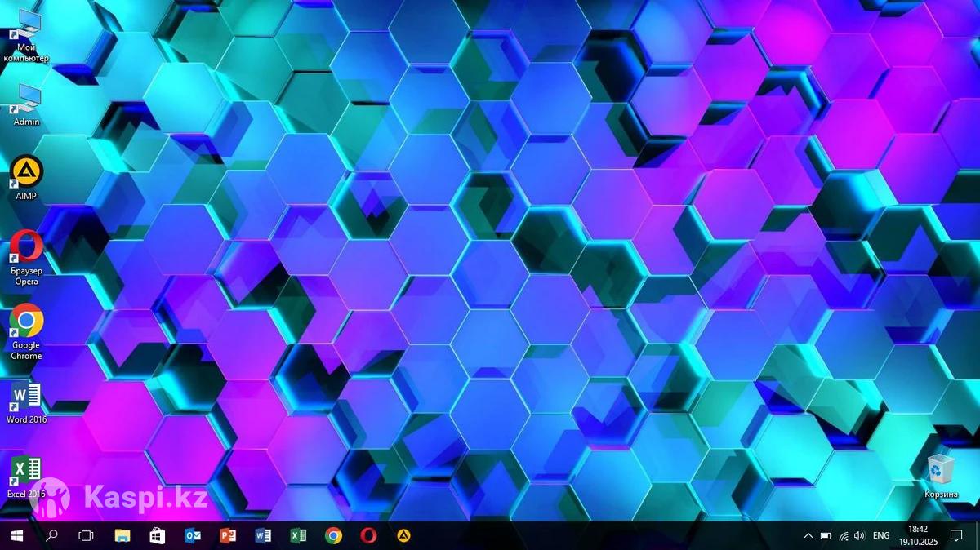Open Microsoft Store from the taskbar
980x550 pixels.
tap(158, 535)
